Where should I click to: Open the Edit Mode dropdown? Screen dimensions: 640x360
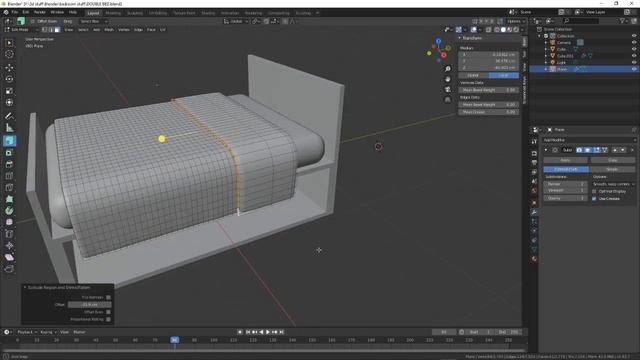21,29
